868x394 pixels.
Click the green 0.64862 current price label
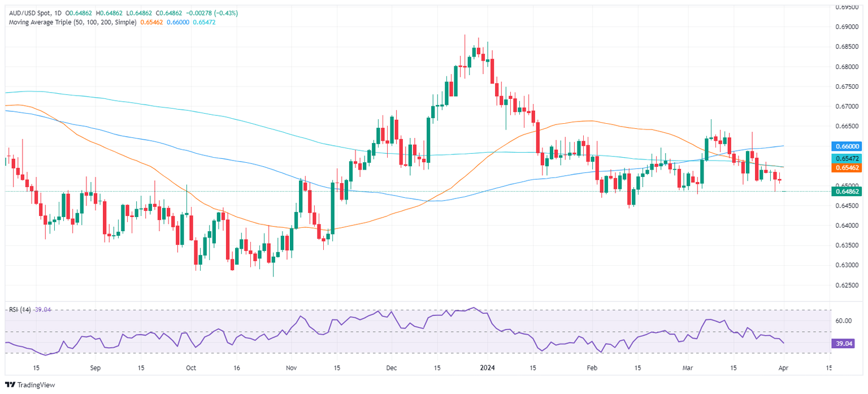pos(846,192)
